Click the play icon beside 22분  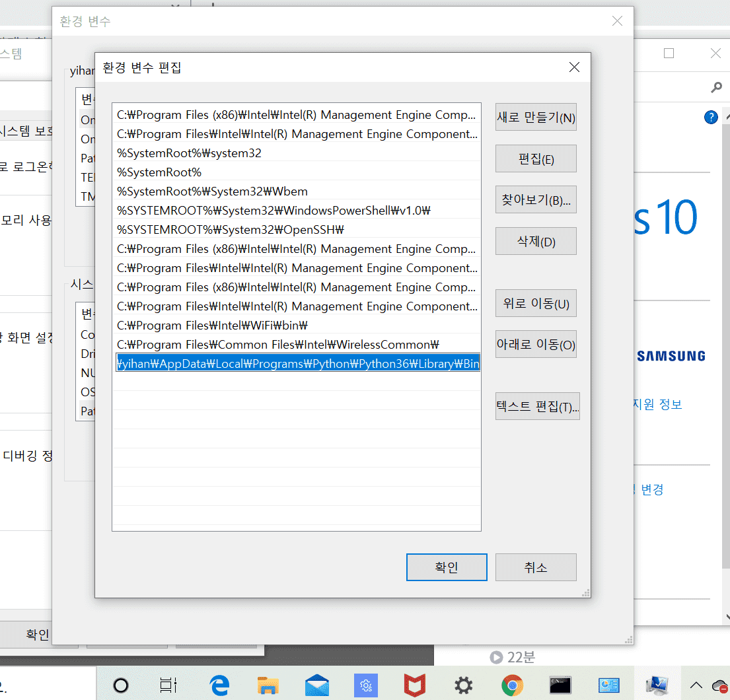point(496,657)
